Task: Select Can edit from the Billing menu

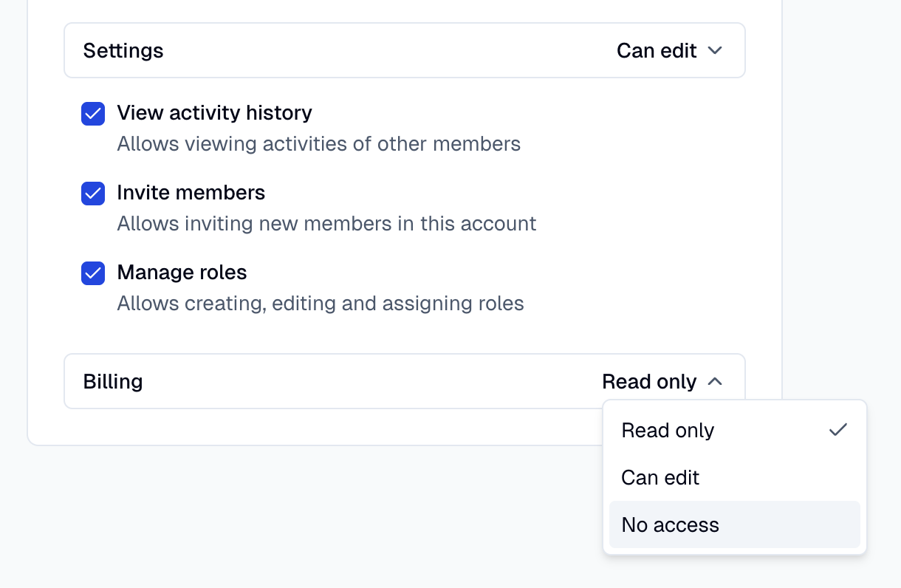Action: click(x=735, y=477)
